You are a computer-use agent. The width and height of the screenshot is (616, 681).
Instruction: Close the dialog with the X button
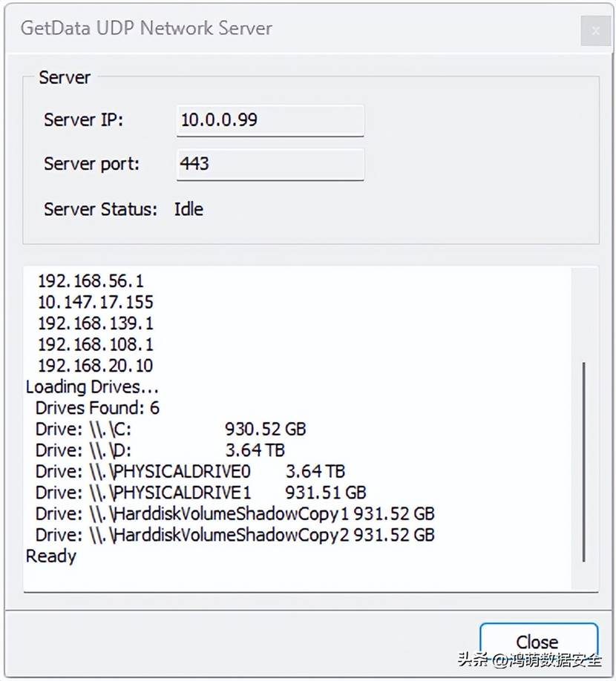pos(595,31)
